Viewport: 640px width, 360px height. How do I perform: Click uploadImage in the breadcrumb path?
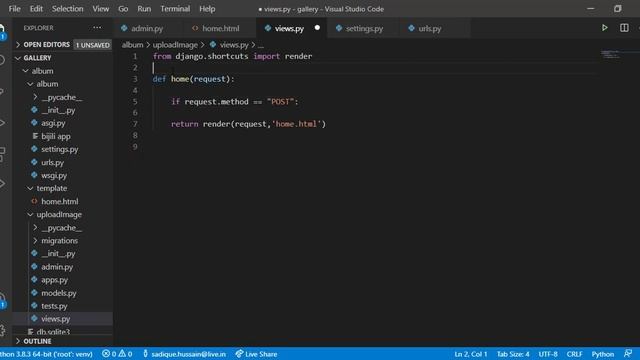pyautogui.click(x=175, y=45)
